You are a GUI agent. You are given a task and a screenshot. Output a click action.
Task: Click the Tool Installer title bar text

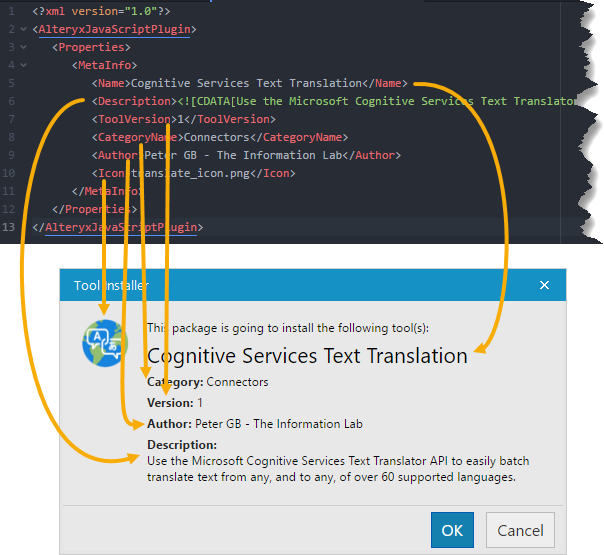111,285
